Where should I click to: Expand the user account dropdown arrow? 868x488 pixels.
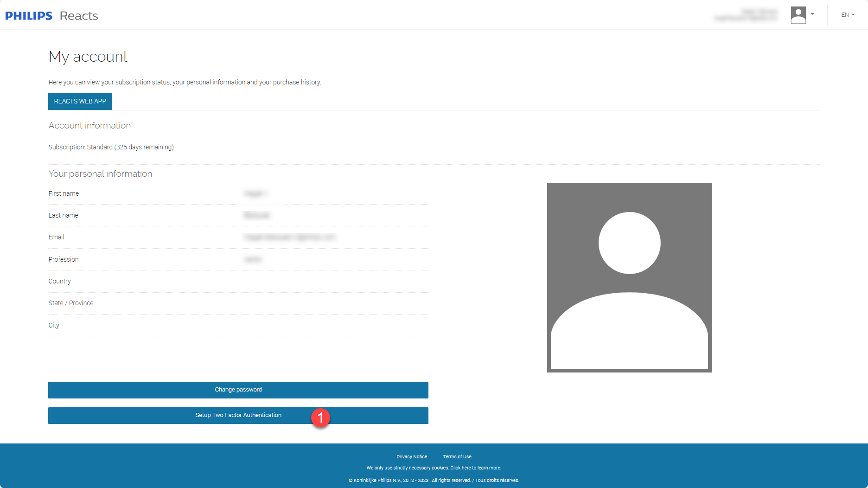coord(812,14)
